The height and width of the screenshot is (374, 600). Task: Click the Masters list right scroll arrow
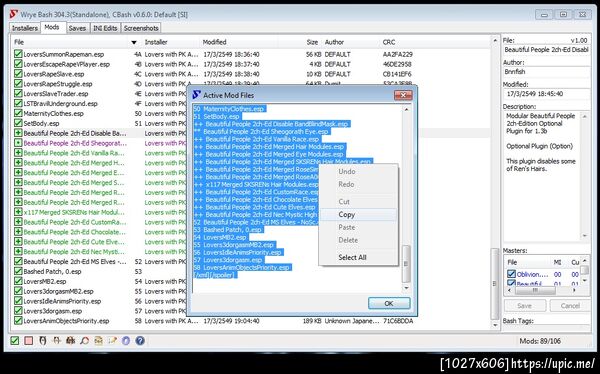(x=574, y=291)
